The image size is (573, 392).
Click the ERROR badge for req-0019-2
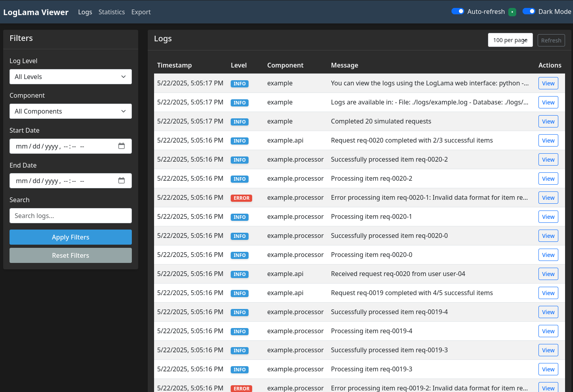click(241, 388)
